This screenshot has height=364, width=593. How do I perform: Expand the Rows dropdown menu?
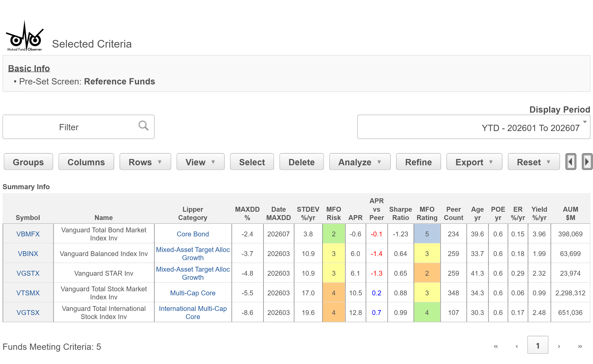point(145,162)
